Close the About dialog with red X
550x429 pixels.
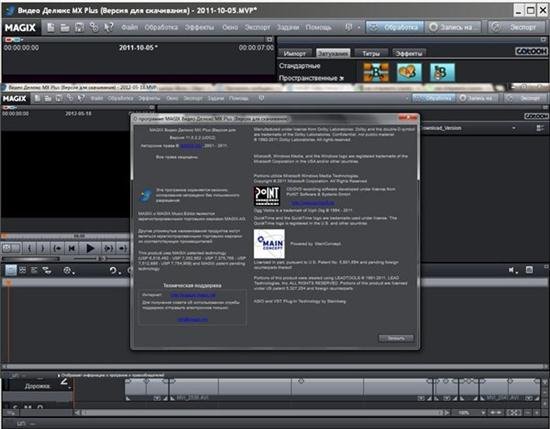click(408, 118)
